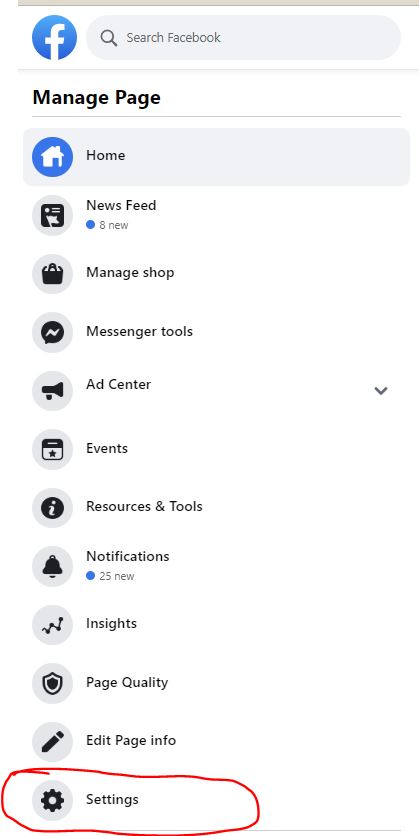Viewport: 419px width, 836px height.
Task: Open the Events calendar icon
Action: click(52, 449)
